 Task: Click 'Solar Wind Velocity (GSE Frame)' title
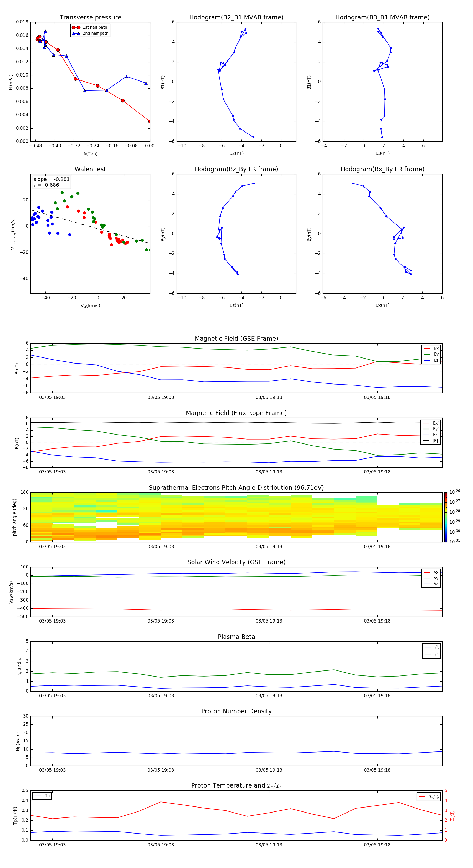(x=236, y=562)
